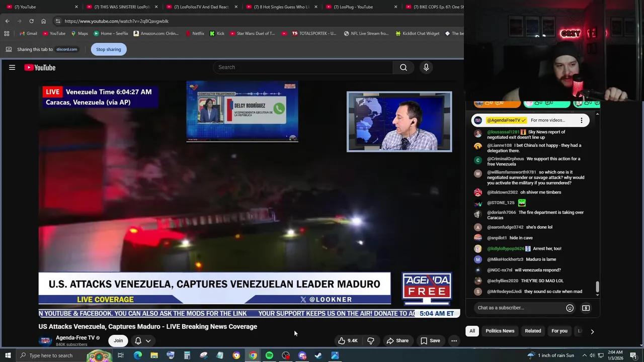644x362 pixels.
Task: Go to the YouTube home logo
Action: click(40, 67)
